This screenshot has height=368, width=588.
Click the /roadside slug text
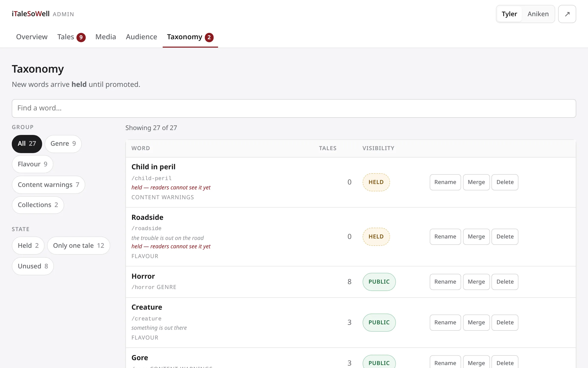(x=146, y=228)
